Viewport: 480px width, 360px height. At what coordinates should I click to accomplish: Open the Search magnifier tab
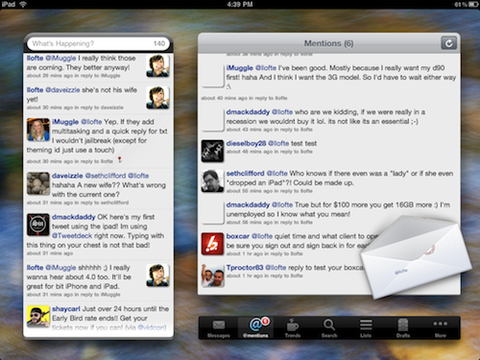coord(329,328)
